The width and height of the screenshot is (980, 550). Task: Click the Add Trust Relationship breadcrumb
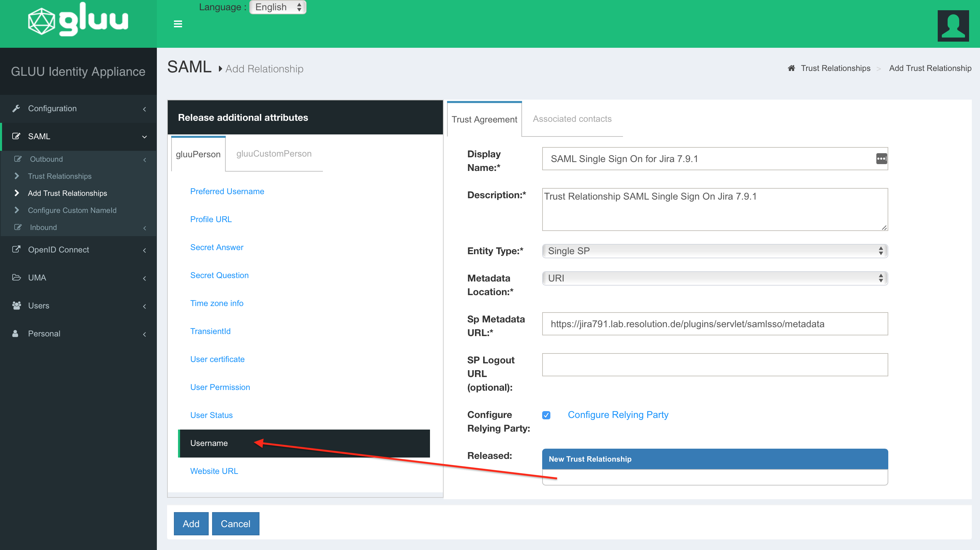(930, 68)
